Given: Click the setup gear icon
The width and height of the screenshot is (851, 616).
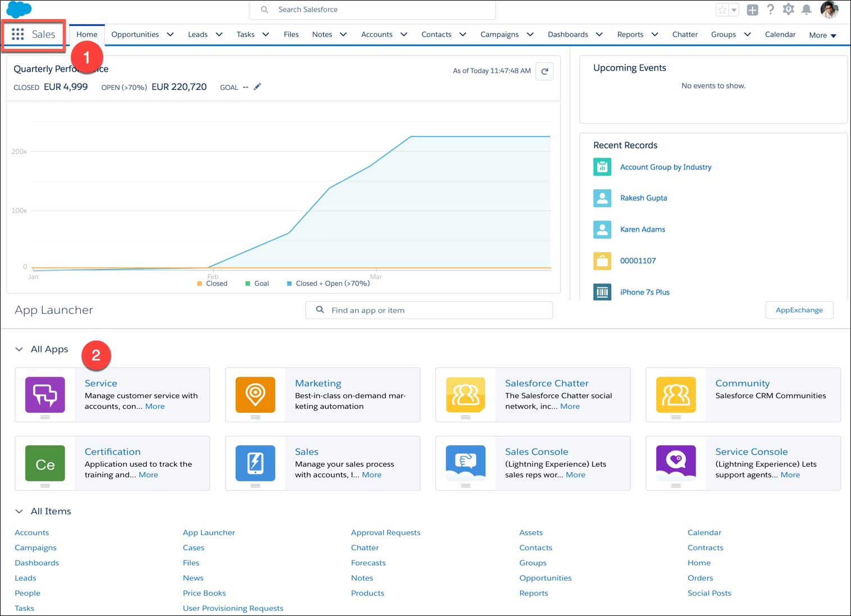Looking at the screenshot, I should point(788,10).
